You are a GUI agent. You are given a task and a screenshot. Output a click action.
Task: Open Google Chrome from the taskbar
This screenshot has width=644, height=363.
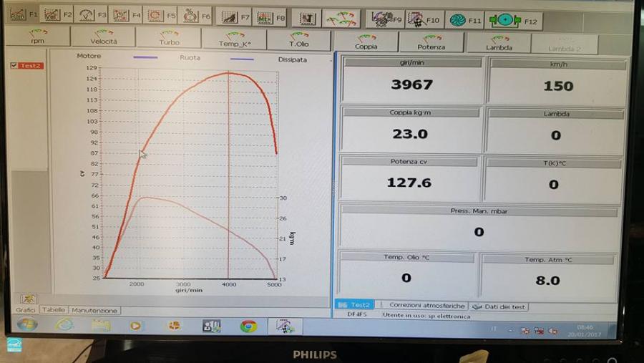click(248, 326)
